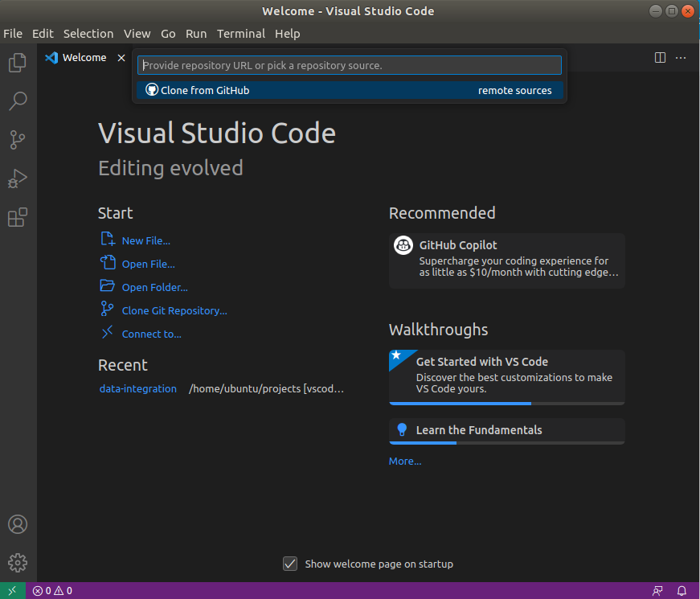Maximize the VS Code window
Image resolution: width=700 pixels, height=599 pixels.
coord(671,11)
